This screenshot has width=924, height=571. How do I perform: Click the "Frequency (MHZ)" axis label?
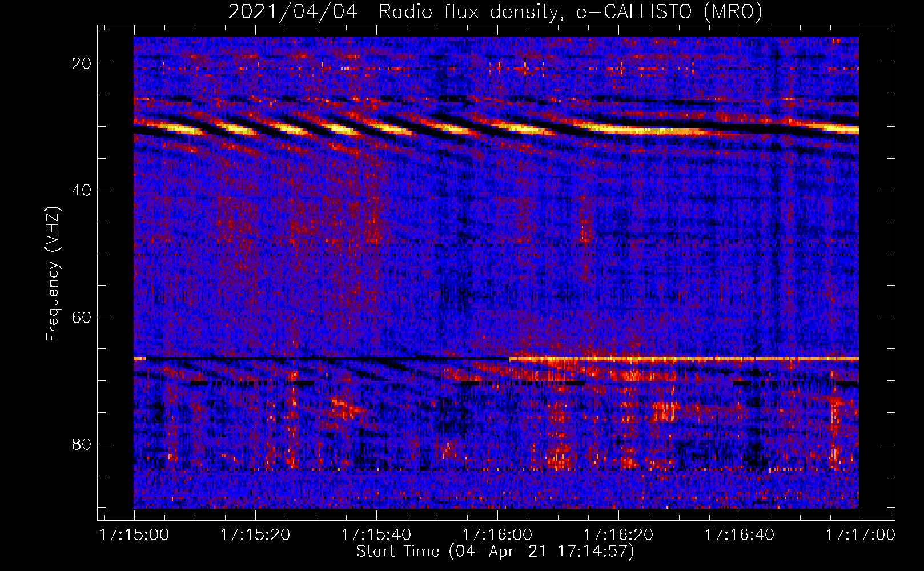click(53, 274)
